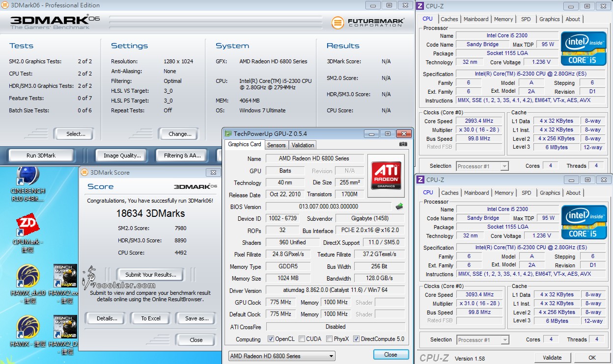
Task: Click Intel Core i5 logo in 2993.4 MHz CPU-Z
Action: (583, 48)
